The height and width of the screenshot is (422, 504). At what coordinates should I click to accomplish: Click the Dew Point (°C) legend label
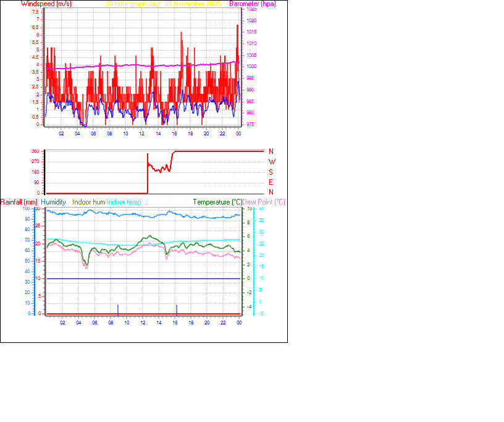(264, 201)
